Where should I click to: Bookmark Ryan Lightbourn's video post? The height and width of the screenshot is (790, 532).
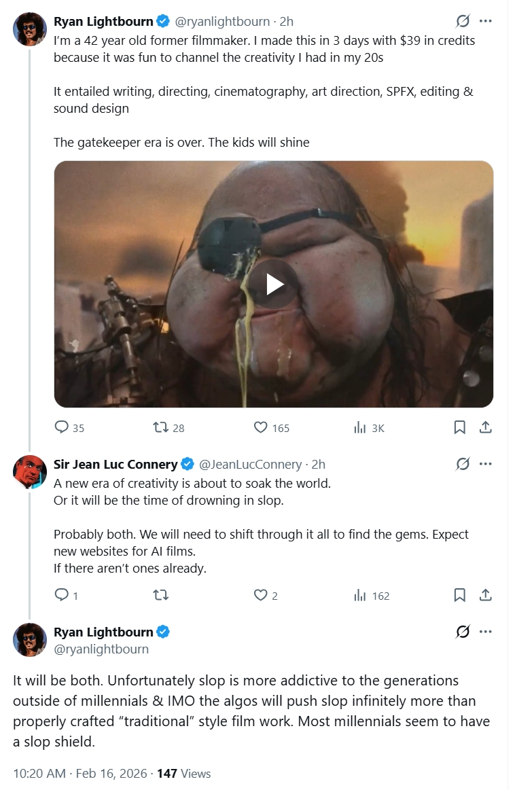click(459, 427)
